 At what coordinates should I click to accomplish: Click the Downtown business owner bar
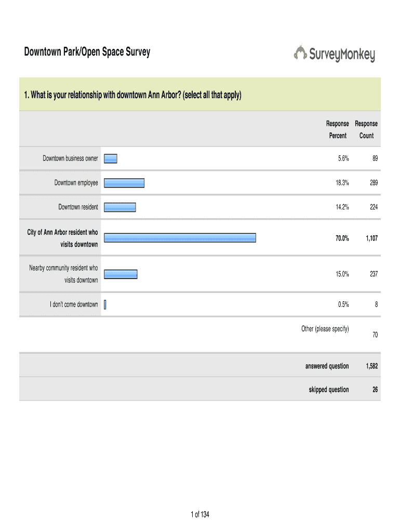point(111,159)
